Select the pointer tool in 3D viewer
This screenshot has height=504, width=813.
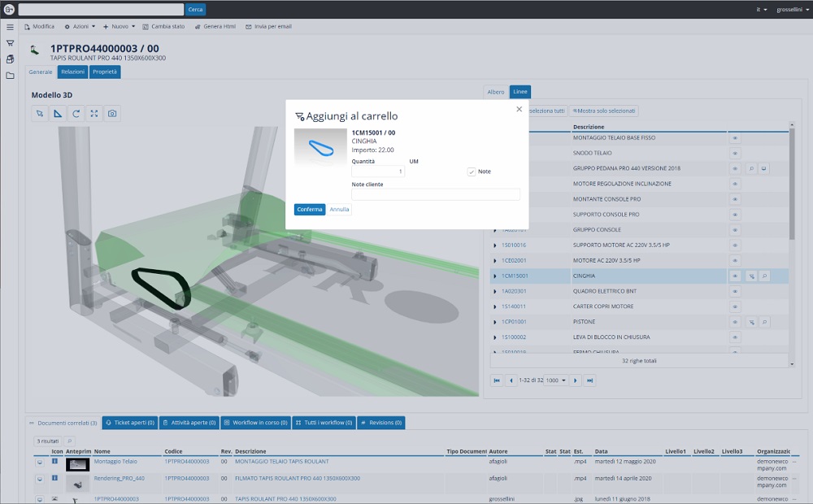[40, 114]
